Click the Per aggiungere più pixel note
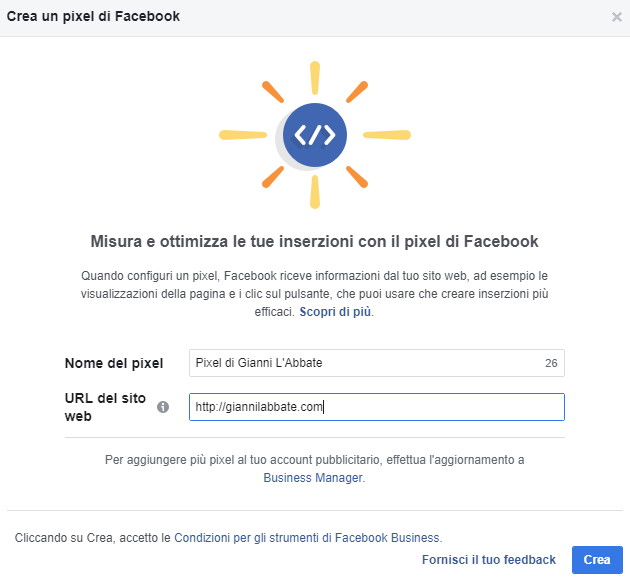This screenshot has width=630, height=581. [315, 459]
